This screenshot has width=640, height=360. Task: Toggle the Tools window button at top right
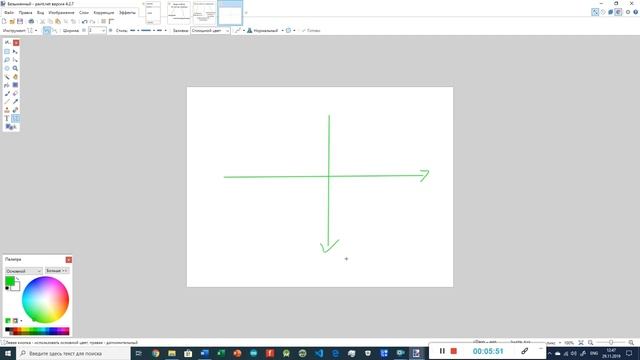coord(595,12)
